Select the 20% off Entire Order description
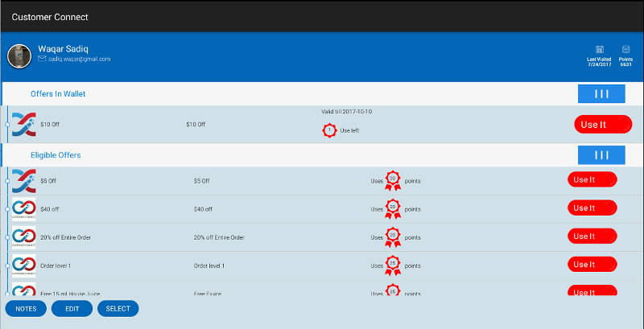 point(219,237)
